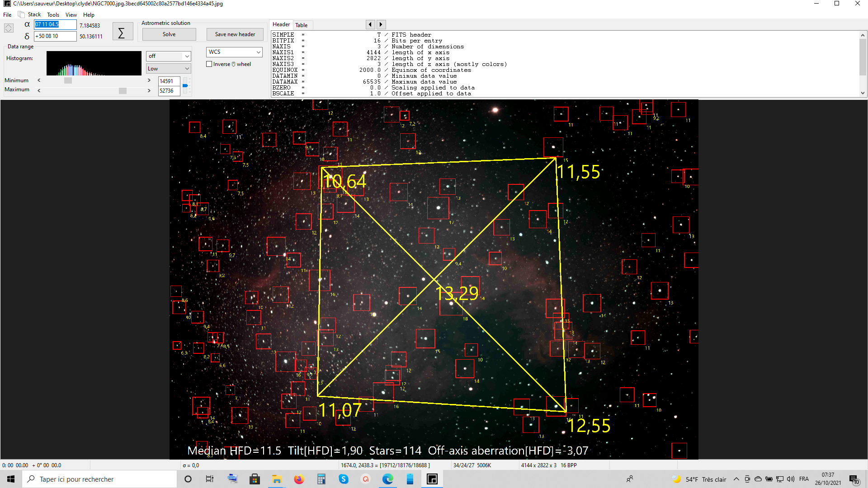The height and width of the screenshot is (488, 868).
Task: Click the declination delta input field
Action: click(x=55, y=36)
